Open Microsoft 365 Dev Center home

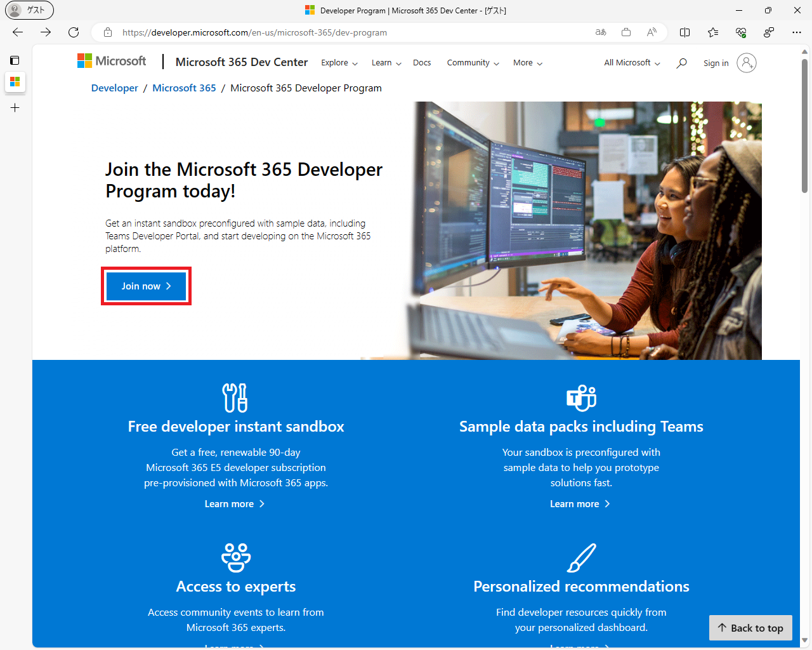242,62
